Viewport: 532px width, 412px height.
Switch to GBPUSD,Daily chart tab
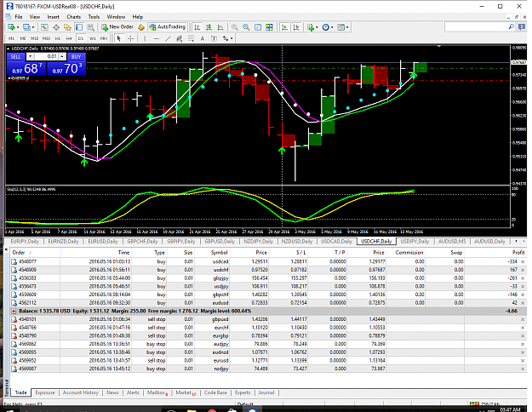[x=220, y=241]
